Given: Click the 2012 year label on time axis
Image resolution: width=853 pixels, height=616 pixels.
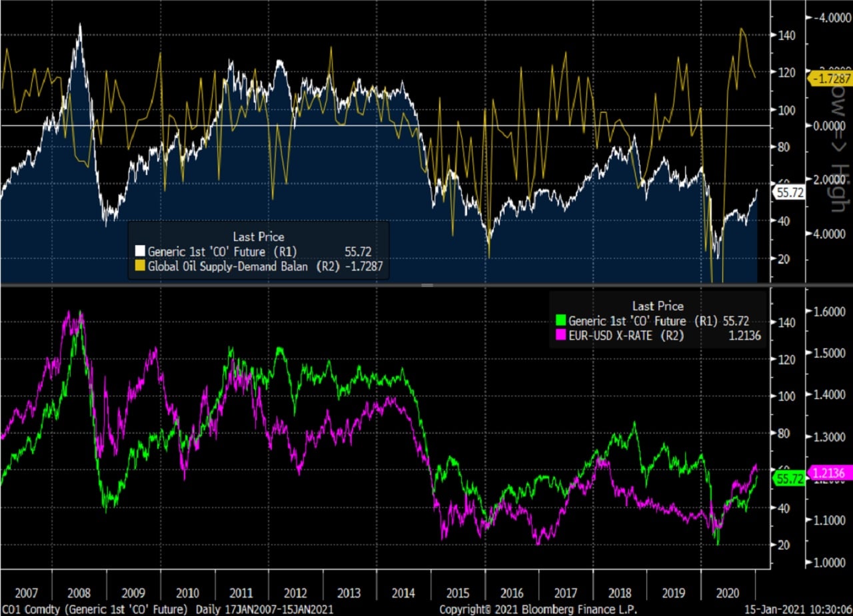Looking at the screenshot, I should 296,593.
